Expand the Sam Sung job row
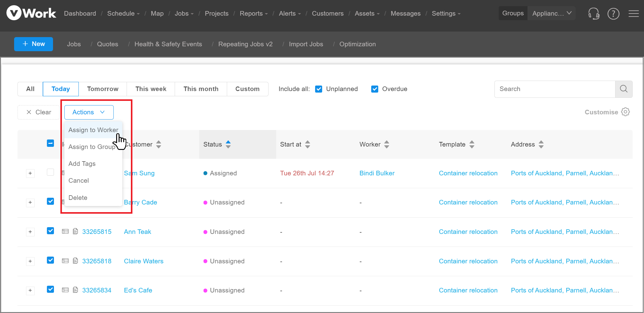644x313 pixels. [x=30, y=173]
